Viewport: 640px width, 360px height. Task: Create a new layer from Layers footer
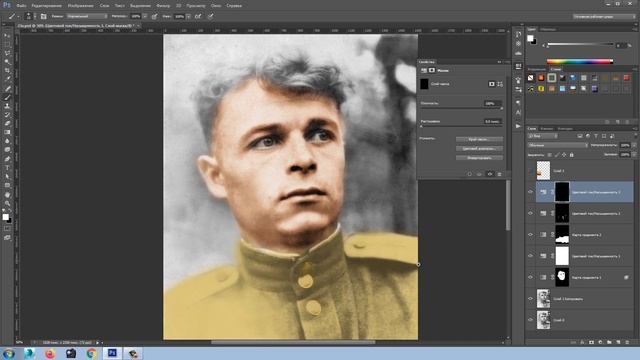pyautogui.click(x=618, y=342)
